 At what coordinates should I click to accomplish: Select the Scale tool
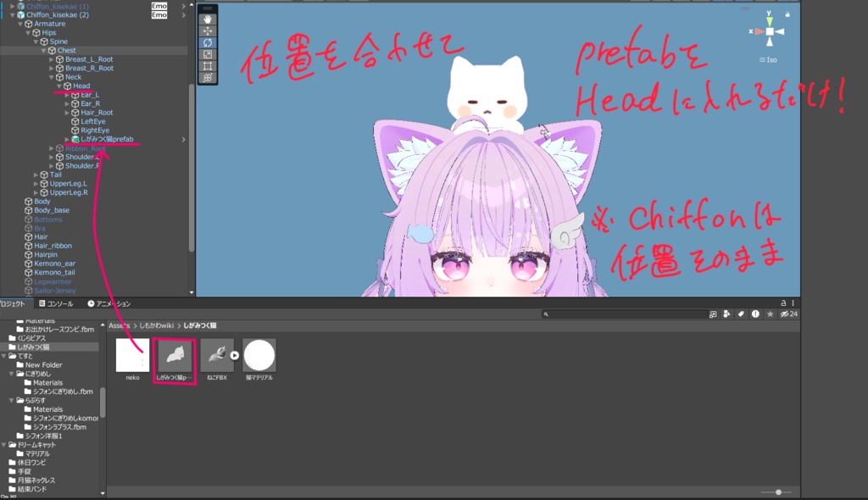208,54
